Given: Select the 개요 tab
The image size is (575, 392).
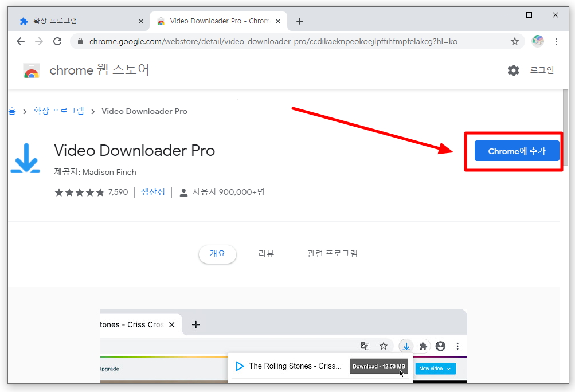Looking at the screenshot, I should (217, 254).
